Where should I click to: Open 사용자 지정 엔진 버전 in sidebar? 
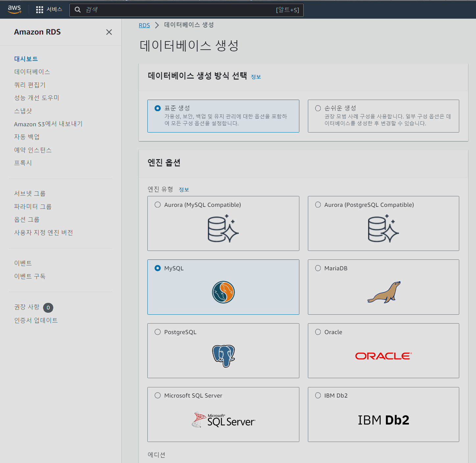point(43,232)
